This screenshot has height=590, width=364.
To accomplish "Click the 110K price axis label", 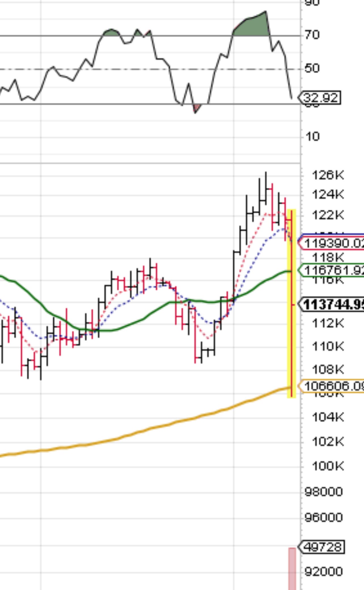I will click(x=328, y=346).
